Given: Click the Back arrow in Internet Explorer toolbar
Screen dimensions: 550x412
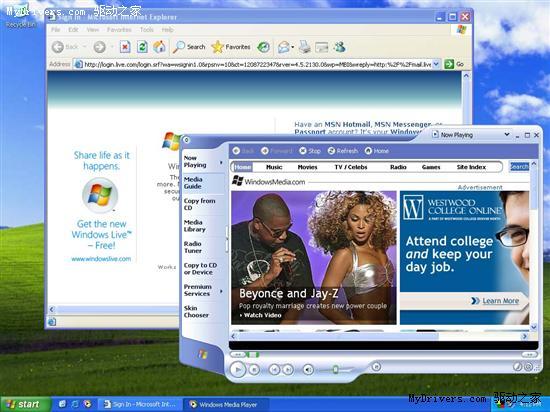Looking at the screenshot, I should click(x=58, y=47).
